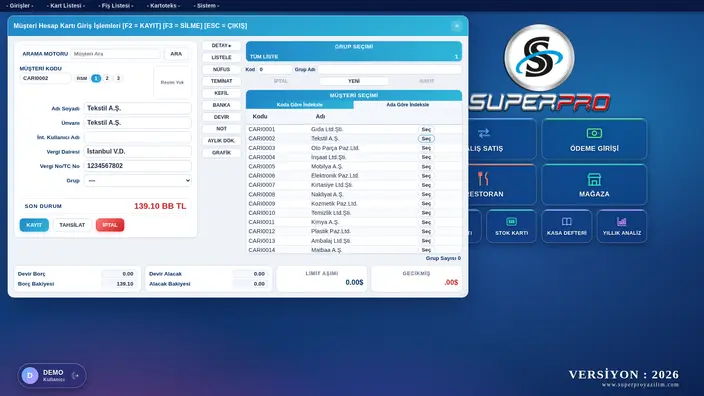Click the AYLIK DÖK. button

(221, 141)
